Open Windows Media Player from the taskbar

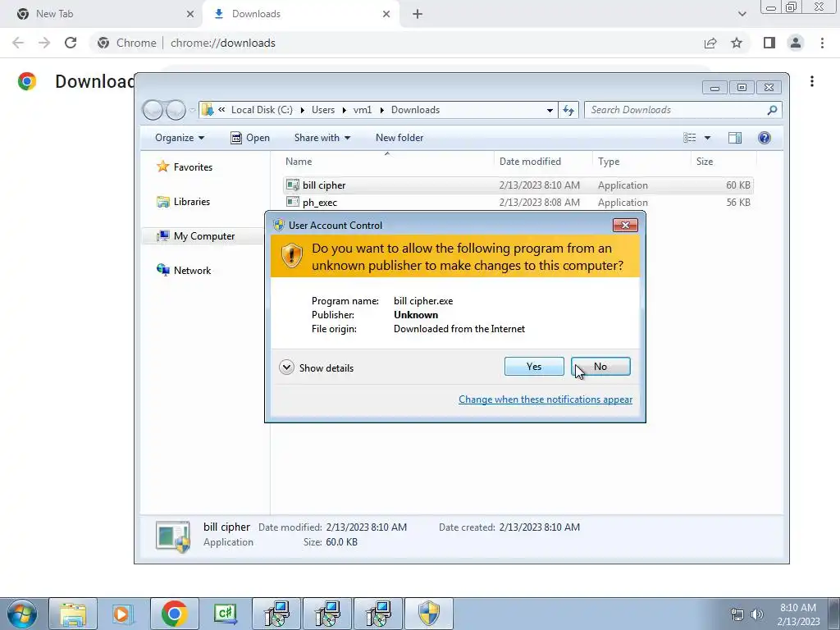pos(123,614)
